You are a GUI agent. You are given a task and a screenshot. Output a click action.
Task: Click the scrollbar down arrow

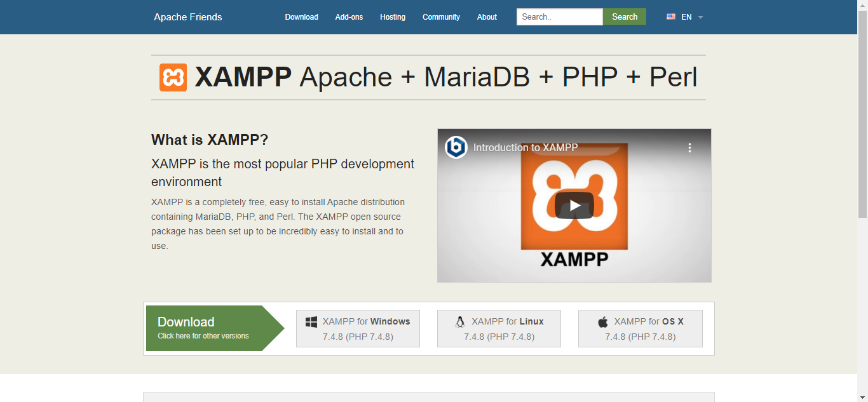[862, 397]
